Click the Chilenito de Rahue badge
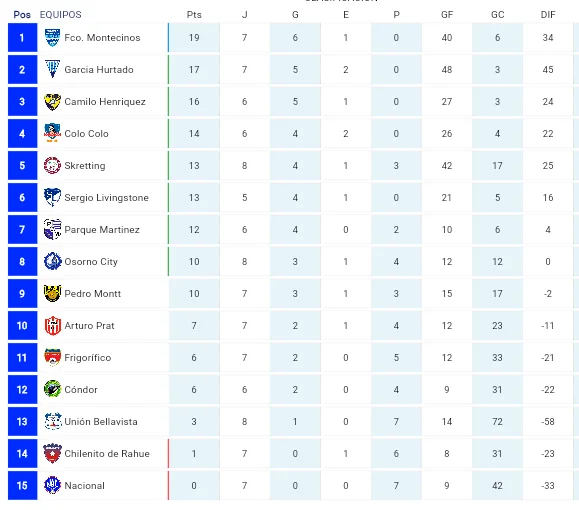Screen dimensions: 579x510 (x=52, y=453)
